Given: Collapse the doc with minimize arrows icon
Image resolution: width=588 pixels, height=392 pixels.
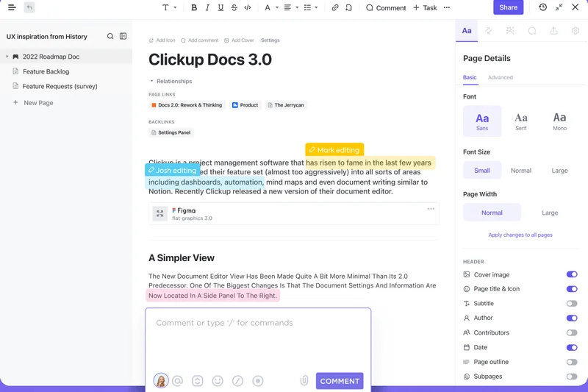Looking at the screenshot, I should coord(559,7).
